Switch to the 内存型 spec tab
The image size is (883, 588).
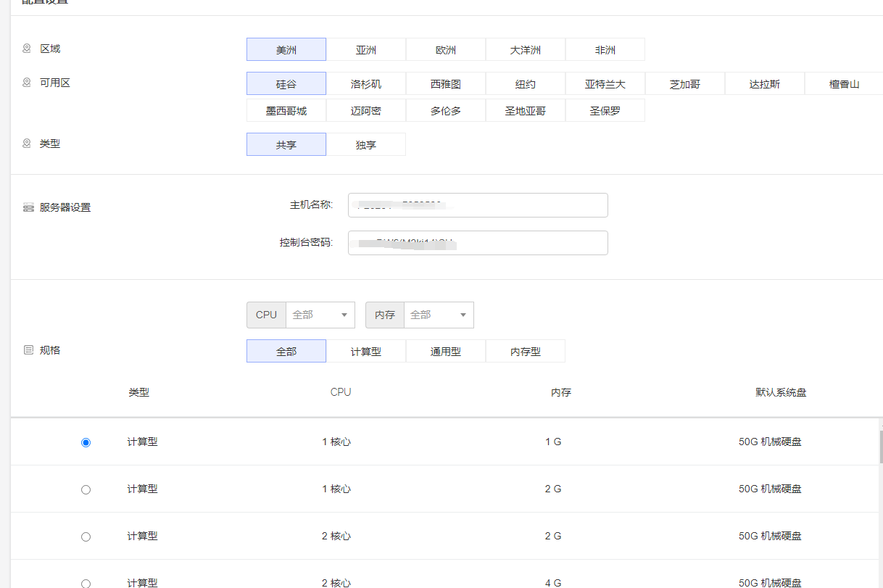526,352
